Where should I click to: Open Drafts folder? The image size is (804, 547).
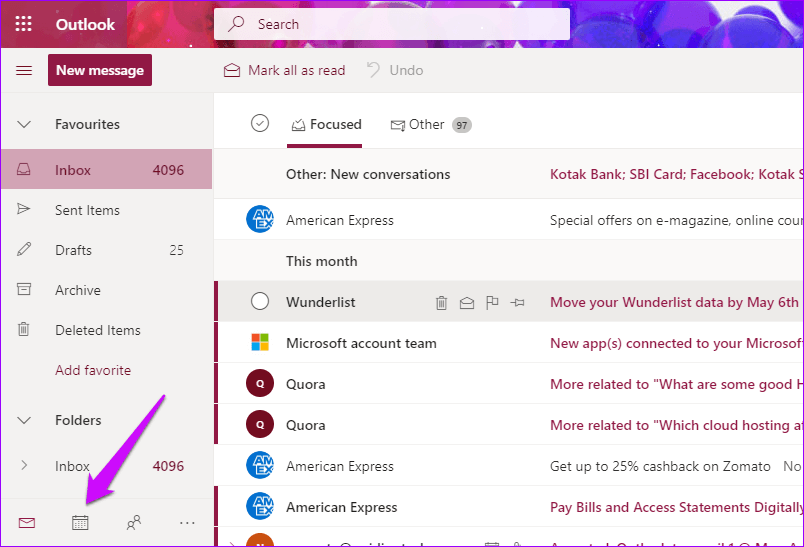107,250
